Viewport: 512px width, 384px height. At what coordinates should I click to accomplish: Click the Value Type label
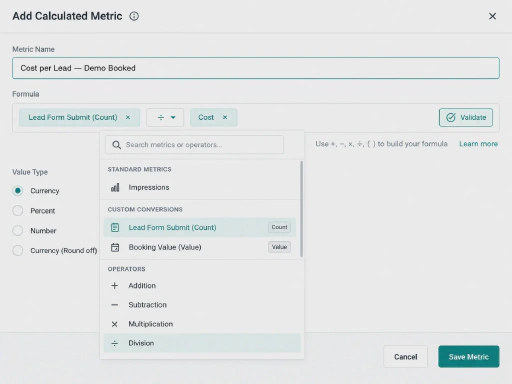pos(30,172)
